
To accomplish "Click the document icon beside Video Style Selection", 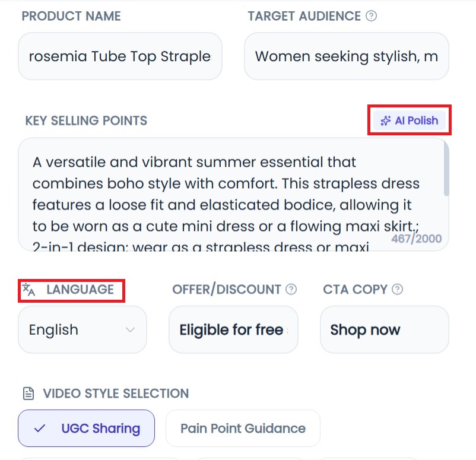I will pos(28,394).
